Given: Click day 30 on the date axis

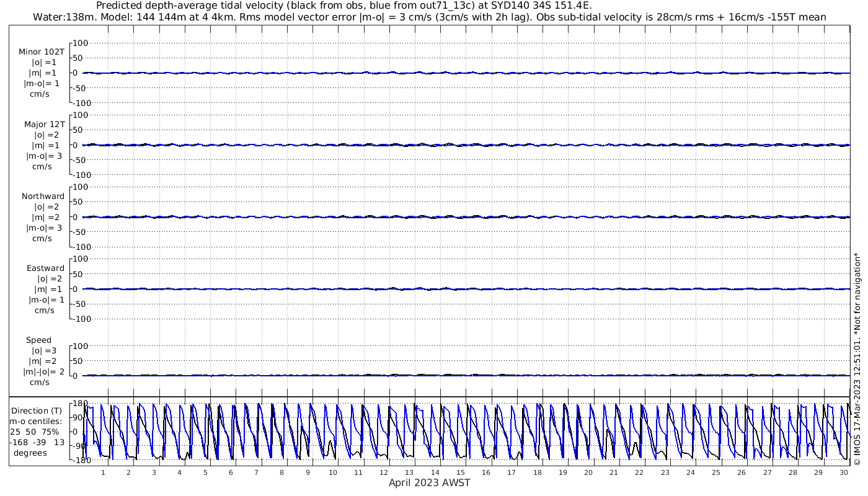Looking at the screenshot, I should point(843,472).
